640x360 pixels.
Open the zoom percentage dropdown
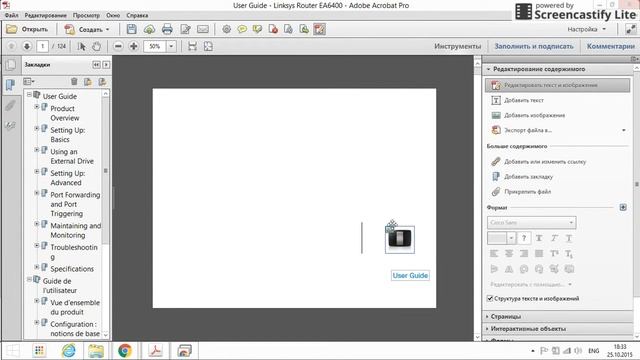[171, 46]
